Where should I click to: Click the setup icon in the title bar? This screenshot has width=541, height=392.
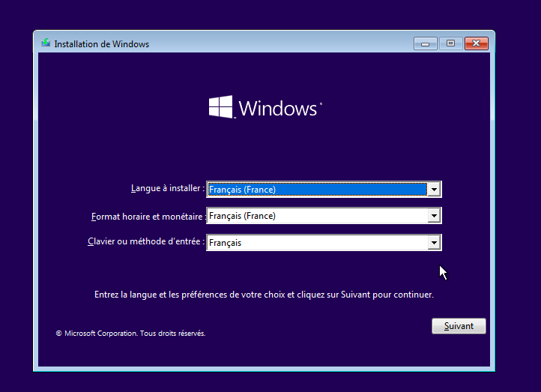(x=46, y=43)
